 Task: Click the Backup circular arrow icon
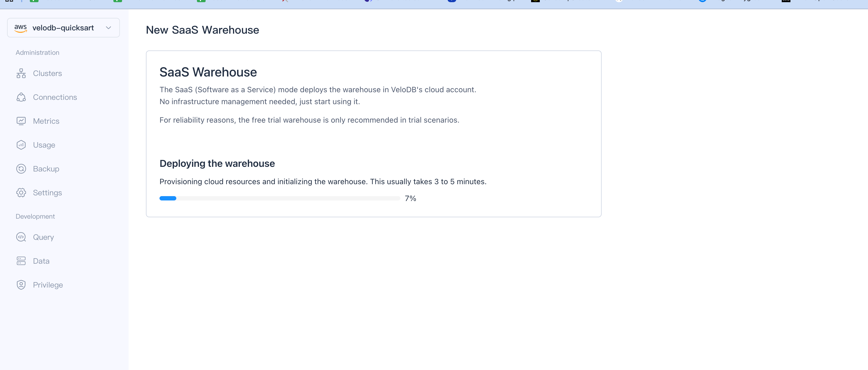21,169
